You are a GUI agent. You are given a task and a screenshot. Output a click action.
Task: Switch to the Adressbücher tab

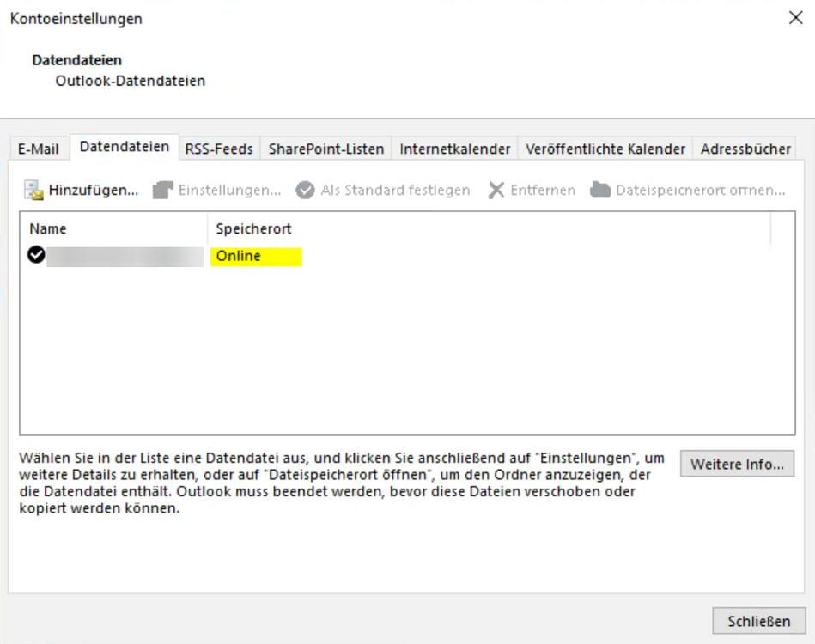(745, 149)
